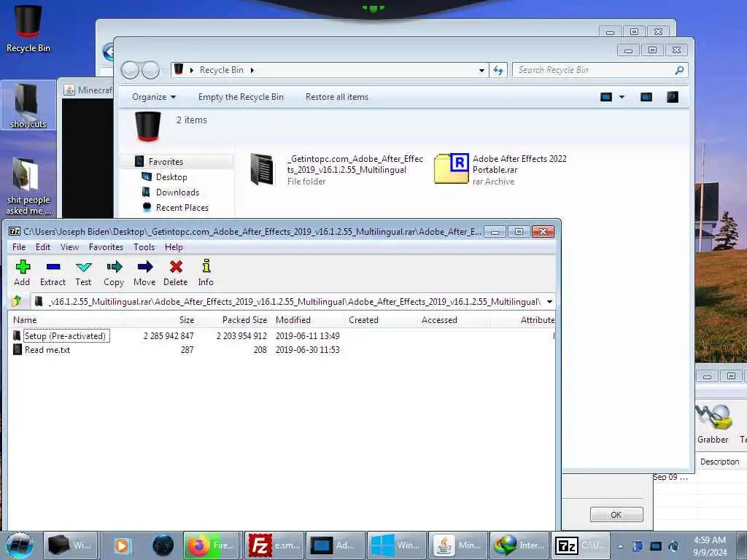Click the 7-Zip archive path field
747x560 pixels.
coord(288,301)
